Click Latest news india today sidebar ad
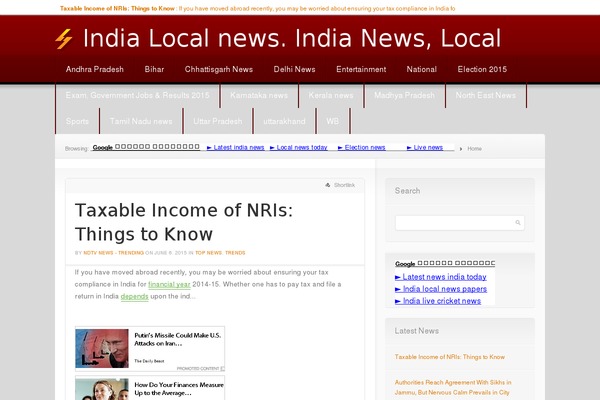 pos(440,277)
